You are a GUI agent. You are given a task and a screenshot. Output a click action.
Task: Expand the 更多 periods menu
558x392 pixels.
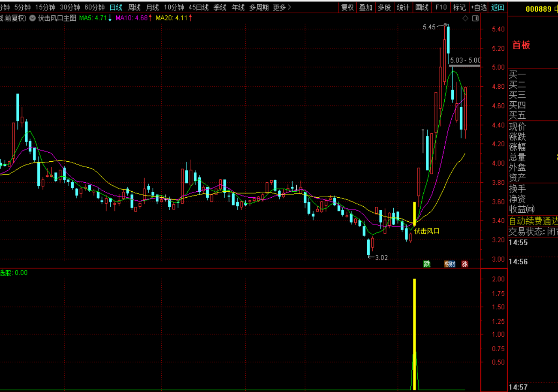[x=282, y=7]
